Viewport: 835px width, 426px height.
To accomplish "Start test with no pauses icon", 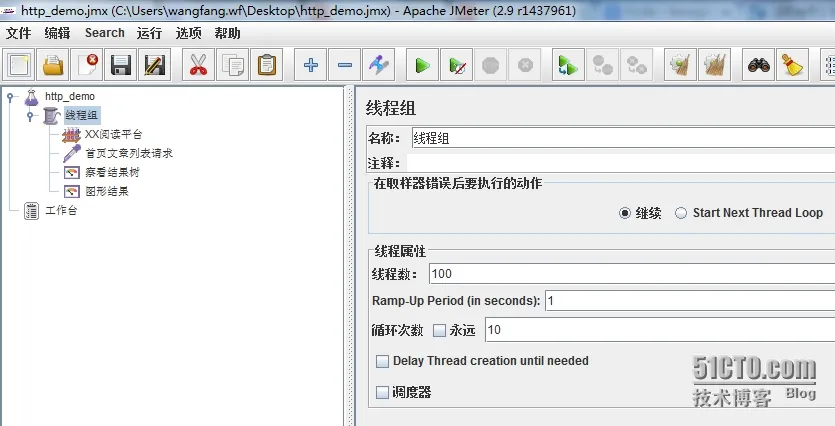I will (x=456, y=65).
